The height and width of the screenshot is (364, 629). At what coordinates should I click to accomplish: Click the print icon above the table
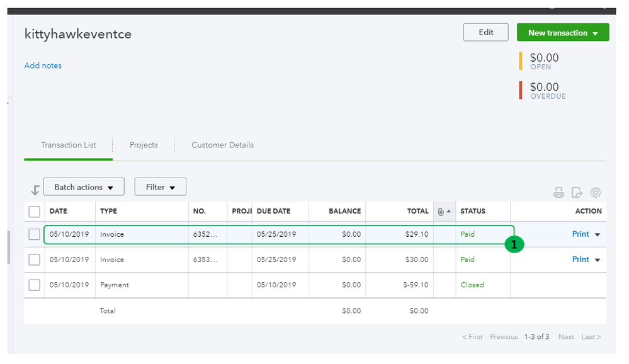point(558,193)
